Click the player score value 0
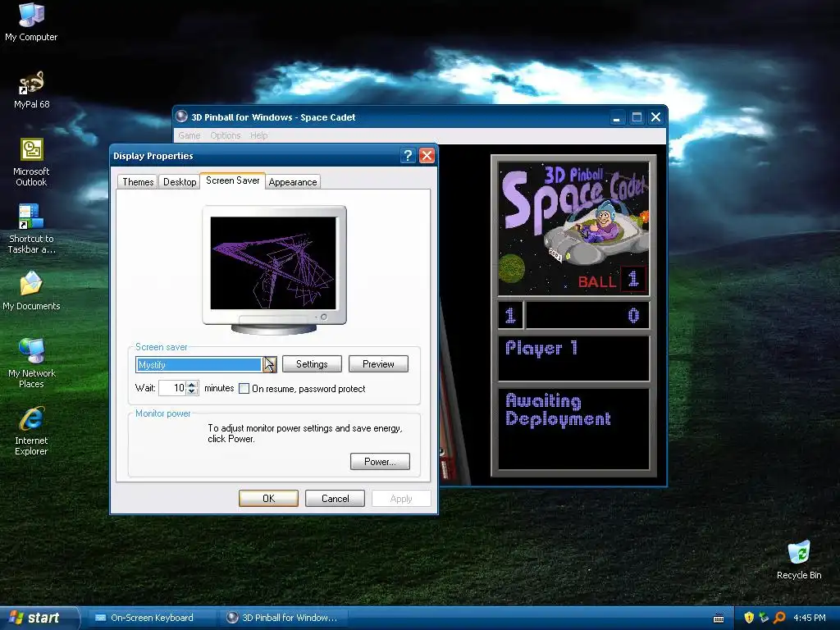Image resolution: width=840 pixels, height=630 pixels. [633, 315]
